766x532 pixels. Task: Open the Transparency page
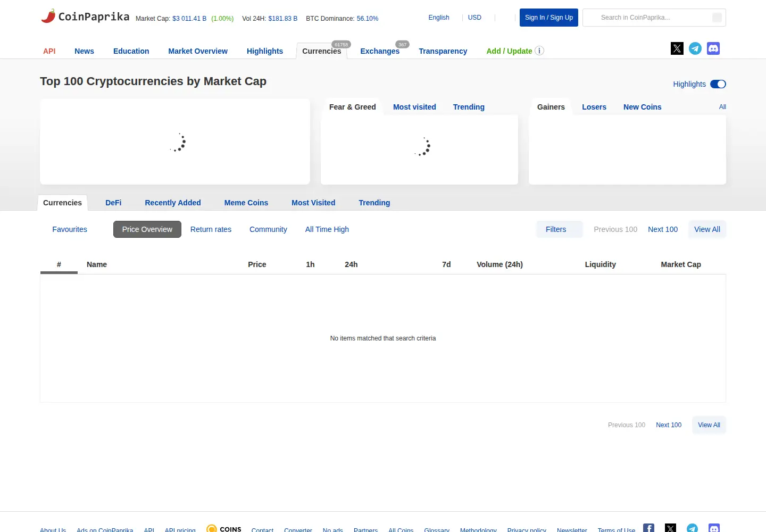coord(443,51)
